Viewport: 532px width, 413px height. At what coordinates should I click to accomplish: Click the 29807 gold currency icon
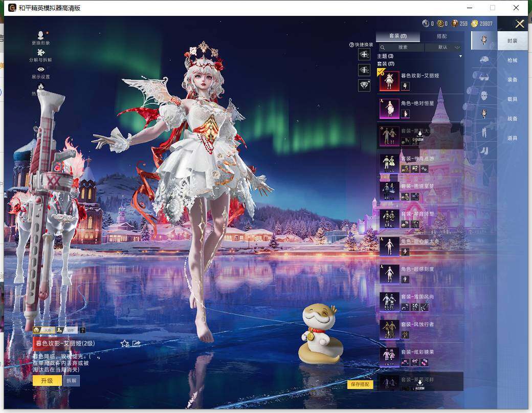pos(474,23)
